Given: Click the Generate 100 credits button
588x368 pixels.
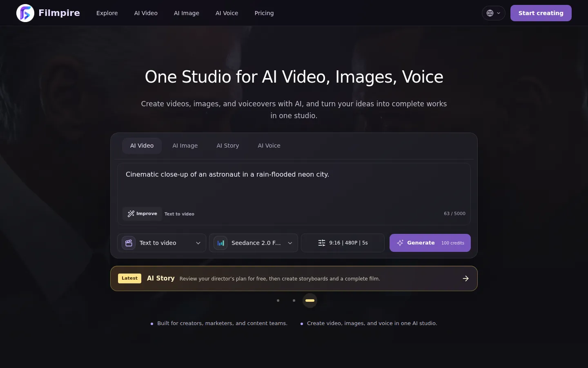Looking at the screenshot, I should coord(430,243).
